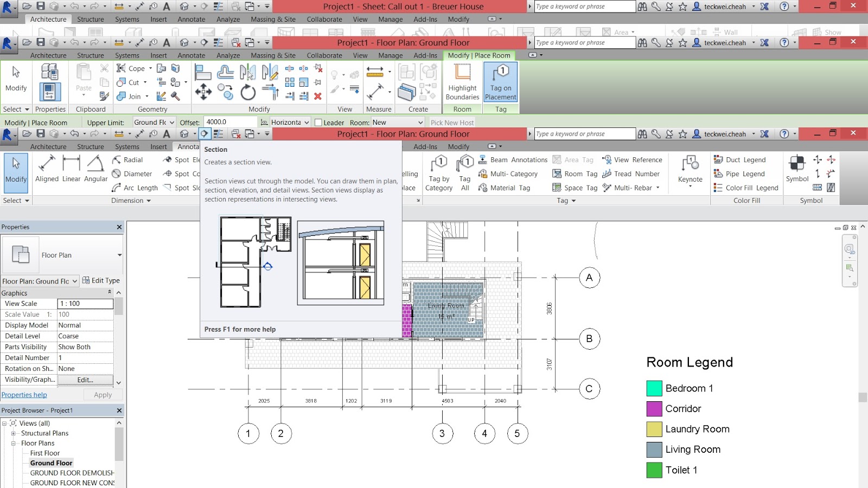Open the Floor Plan type selector dropdown
The image size is (868, 488).
[119, 255]
